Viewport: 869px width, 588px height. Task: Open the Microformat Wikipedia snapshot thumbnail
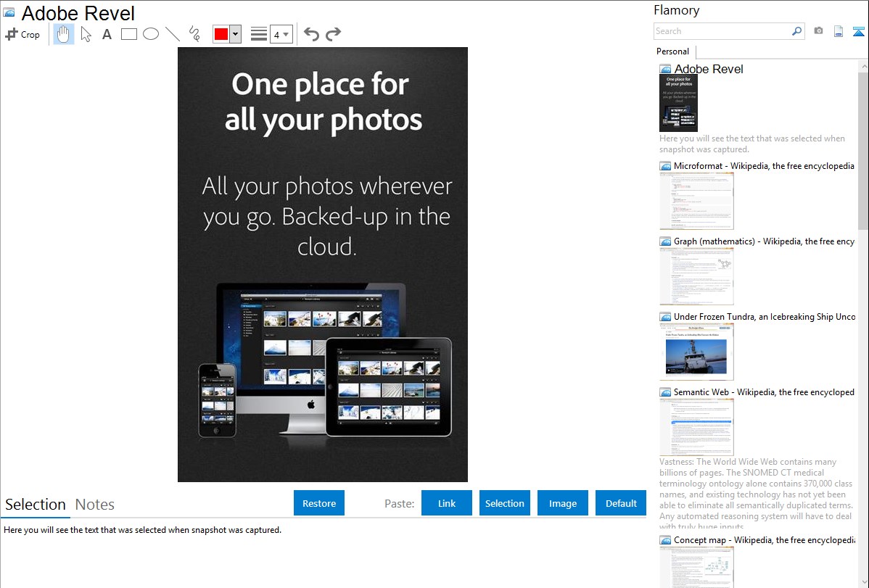click(x=696, y=201)
